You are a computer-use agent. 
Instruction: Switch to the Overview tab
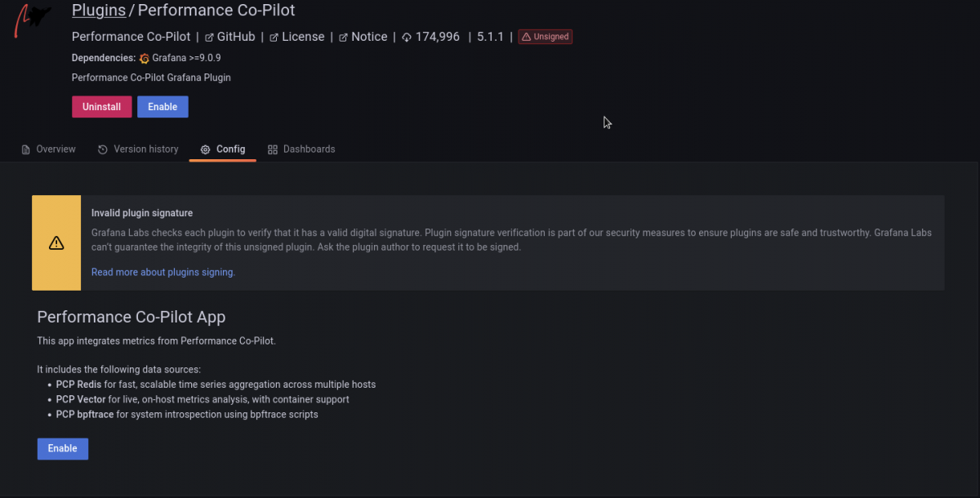pyautogui.click(x=55, y=149)
